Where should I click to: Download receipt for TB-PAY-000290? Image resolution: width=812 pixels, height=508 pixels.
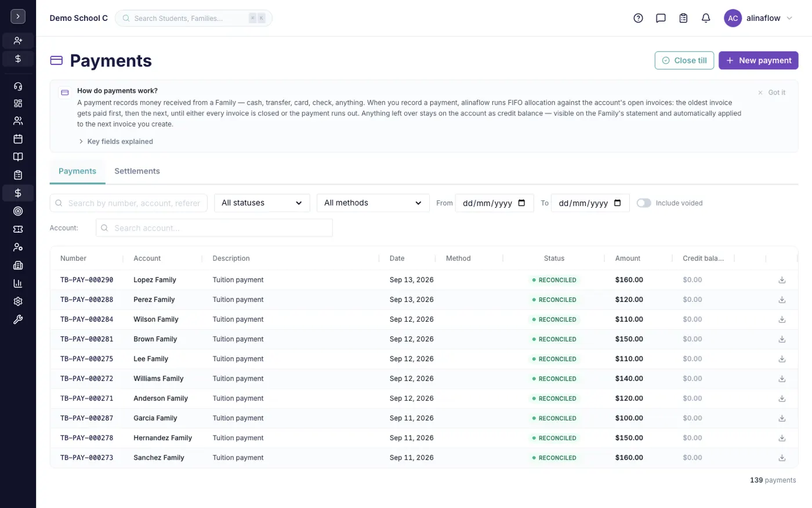click(x=782, y=280)
